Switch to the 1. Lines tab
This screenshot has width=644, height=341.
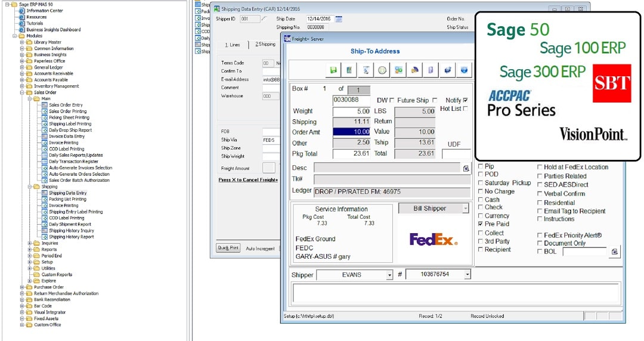(x=233, y=45)
